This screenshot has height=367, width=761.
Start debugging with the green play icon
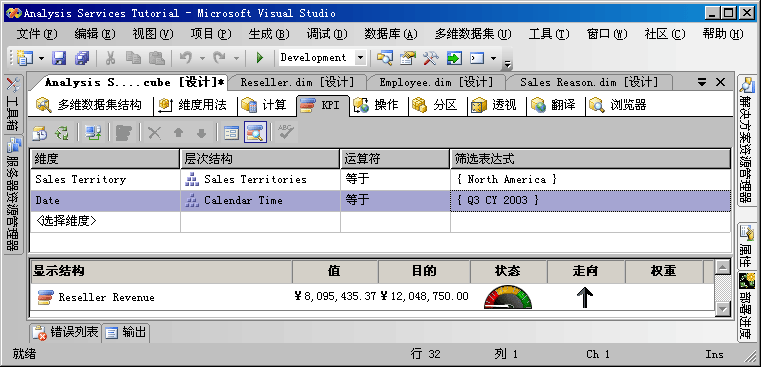(x=260, y=58)
